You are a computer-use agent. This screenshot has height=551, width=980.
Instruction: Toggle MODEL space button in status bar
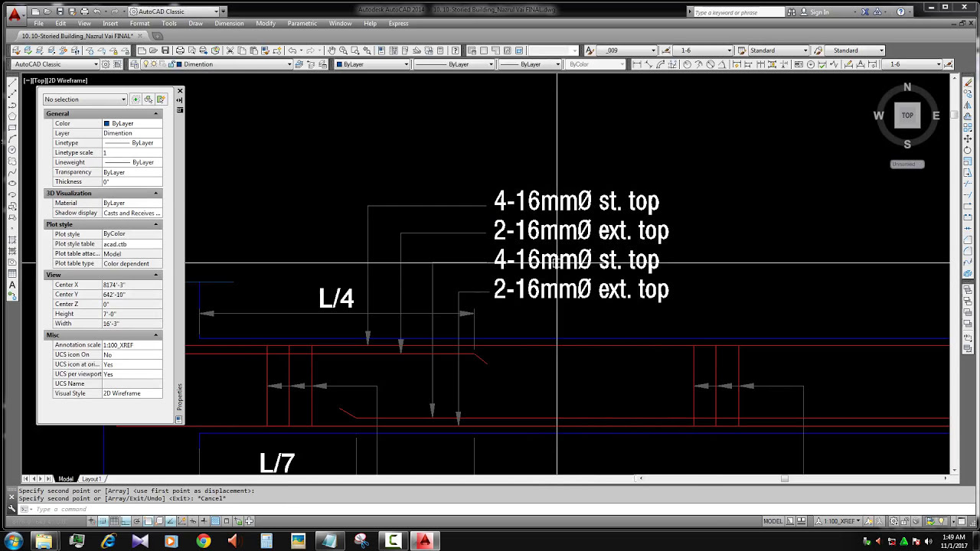pyautogui.click(x=773, y=521)
